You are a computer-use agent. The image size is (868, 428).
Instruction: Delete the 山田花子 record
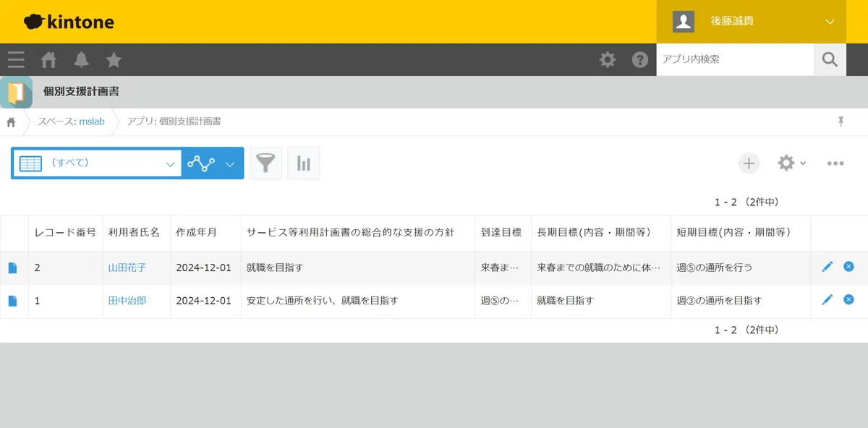point(848,267)
